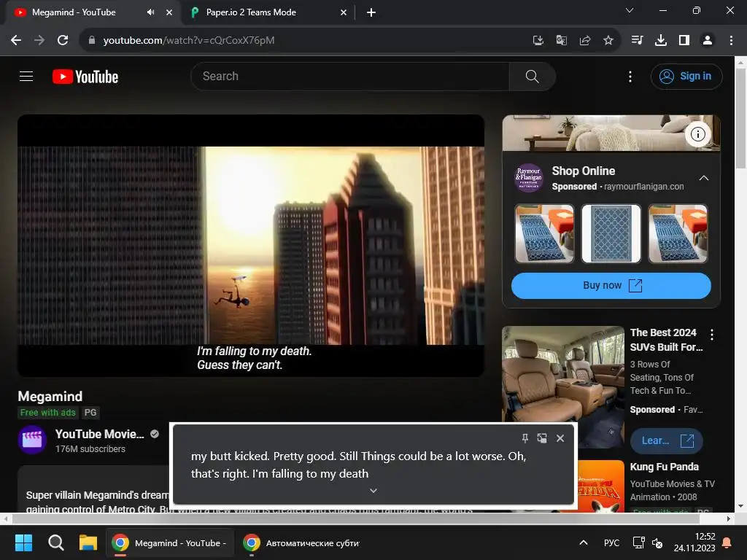
Task: Click the Learn more ad button
Action: click(666, 441)
